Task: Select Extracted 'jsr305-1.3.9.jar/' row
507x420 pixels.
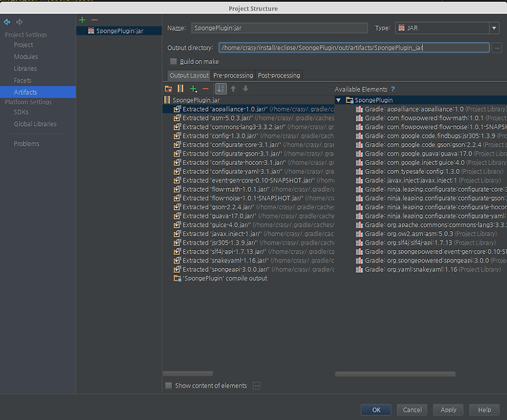Action: coord(249,242)
